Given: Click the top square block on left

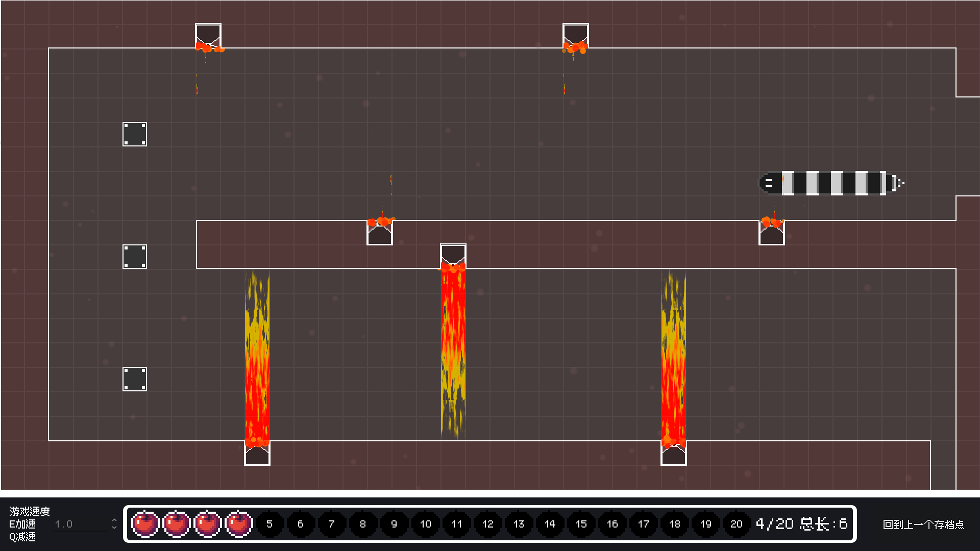Looking at the screenshot, I should tap(135, 134).
